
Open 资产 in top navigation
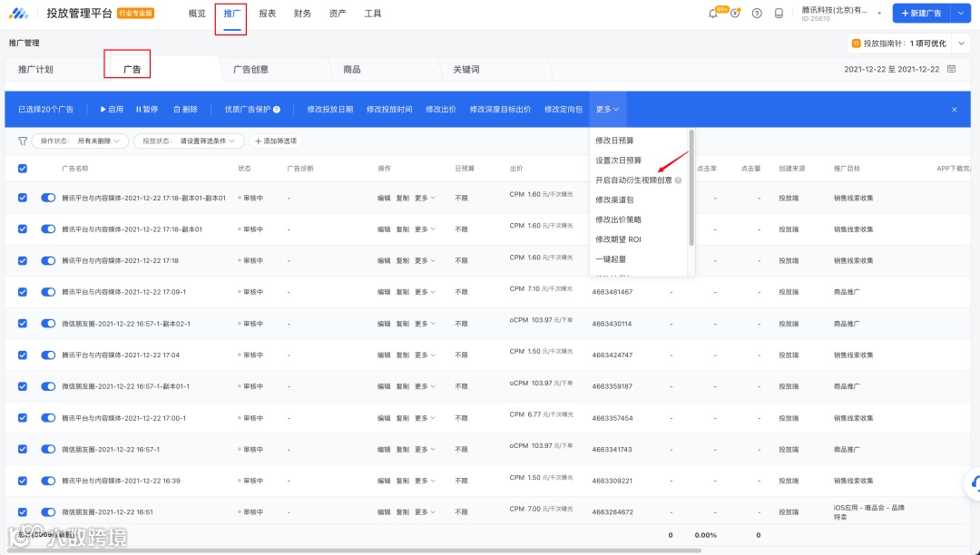338,13
